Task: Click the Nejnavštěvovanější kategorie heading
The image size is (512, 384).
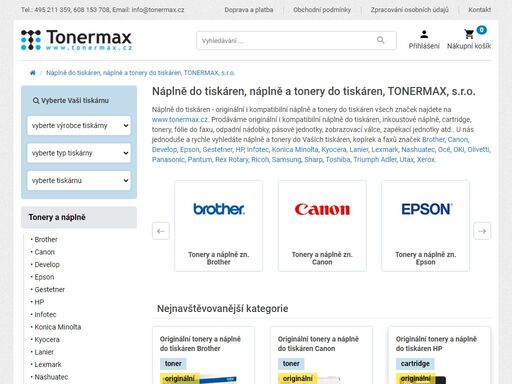Action: point(223,309)
